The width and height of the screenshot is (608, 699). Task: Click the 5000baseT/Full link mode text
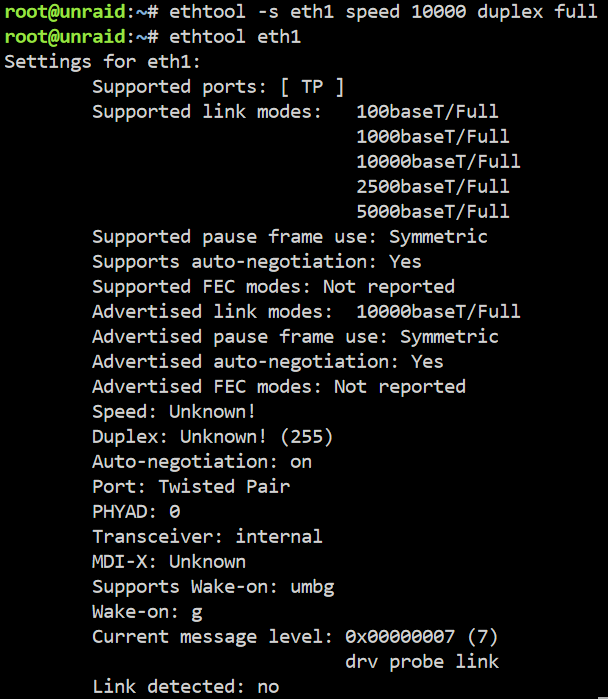(x=432, y=211)
